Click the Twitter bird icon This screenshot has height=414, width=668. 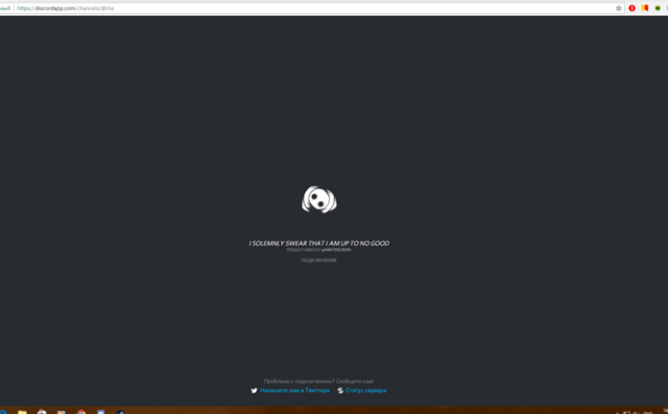254,391
